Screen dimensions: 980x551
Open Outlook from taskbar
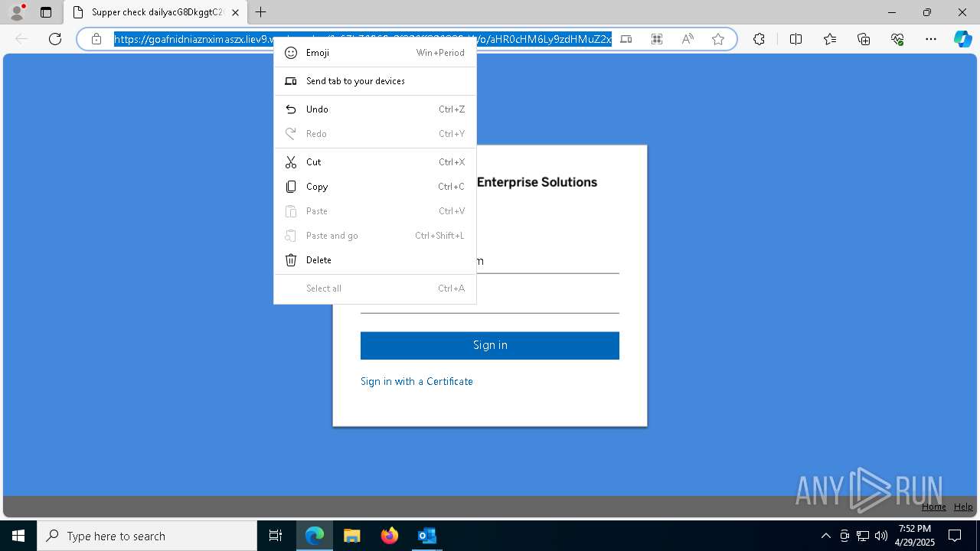point(426,536)
